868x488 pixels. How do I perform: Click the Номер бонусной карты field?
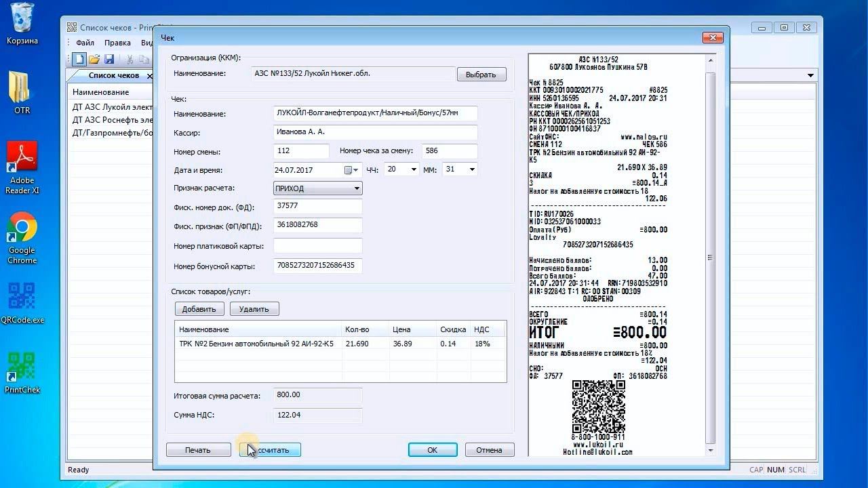tap(317, 266)
